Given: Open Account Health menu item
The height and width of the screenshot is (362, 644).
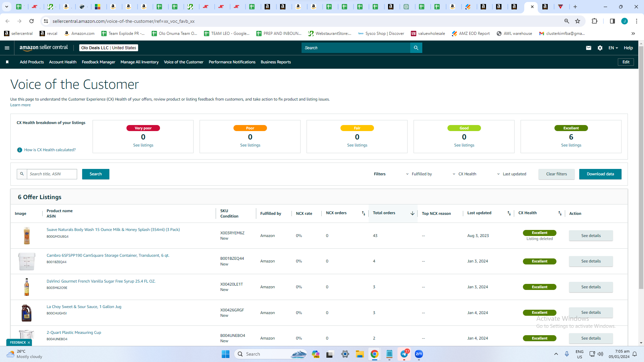Looking at the screenshot, I should [x=63, y=62].
